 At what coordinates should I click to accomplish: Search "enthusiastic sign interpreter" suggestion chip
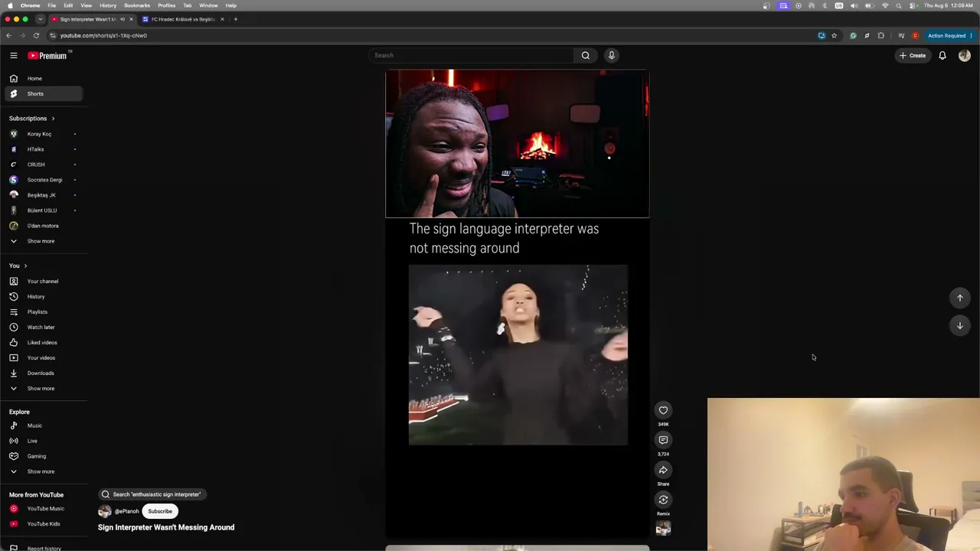pyautogui.click(x=152, y=494)
